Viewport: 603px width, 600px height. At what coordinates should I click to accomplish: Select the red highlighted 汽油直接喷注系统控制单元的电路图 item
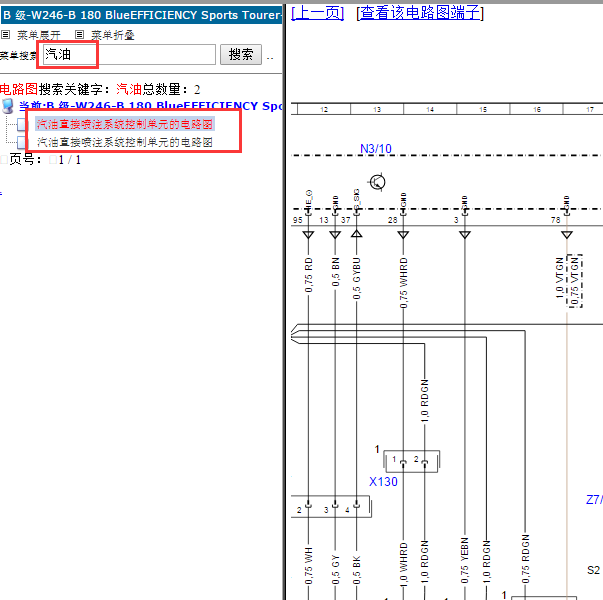click(125, 124)
